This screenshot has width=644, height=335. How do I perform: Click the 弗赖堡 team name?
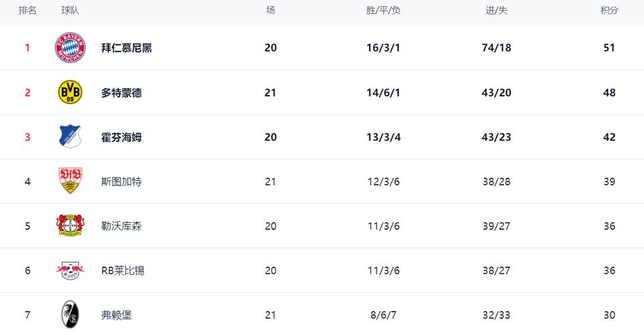tap(116, 315)
